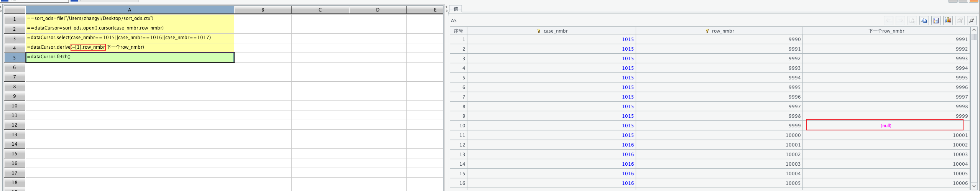Click row_nmbr value 10000 in result row 11
This screenshot has height=191, width=980.
point(719,135)
